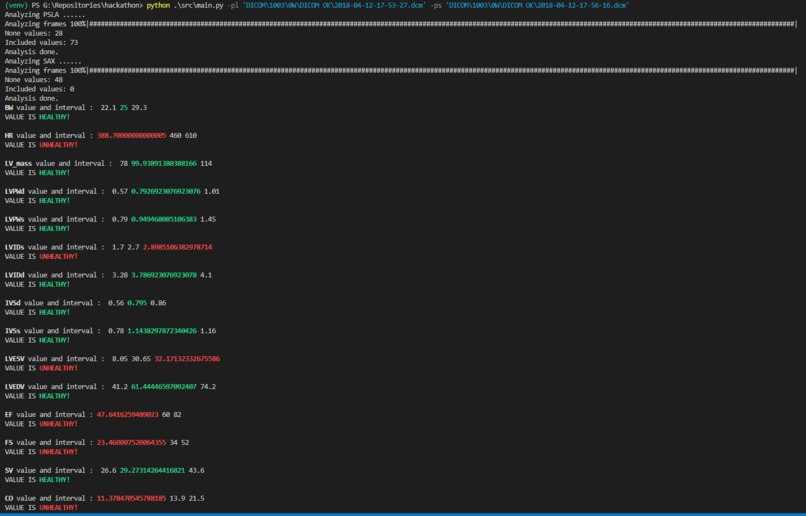806x516 pixels.
Task: Click 'HEALTHY!' under the BW row
Action: coord(54,117)
